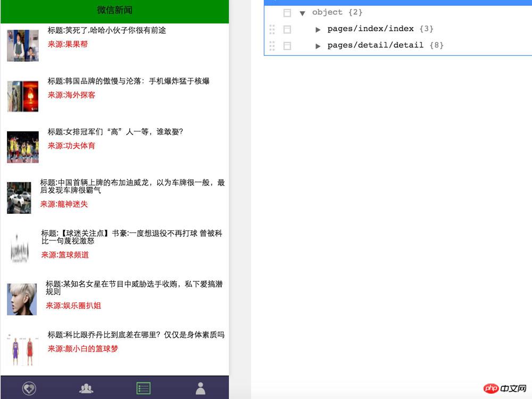The height and width of the screenshot is (399, 532).
Task: Collapse the object {2} tree node
Action: click(303, 12)
